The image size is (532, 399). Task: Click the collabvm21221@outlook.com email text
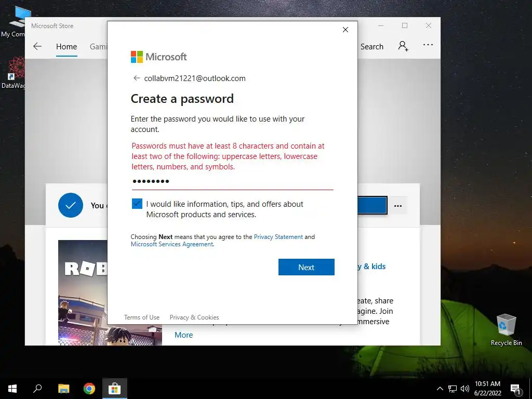[195, 78]
